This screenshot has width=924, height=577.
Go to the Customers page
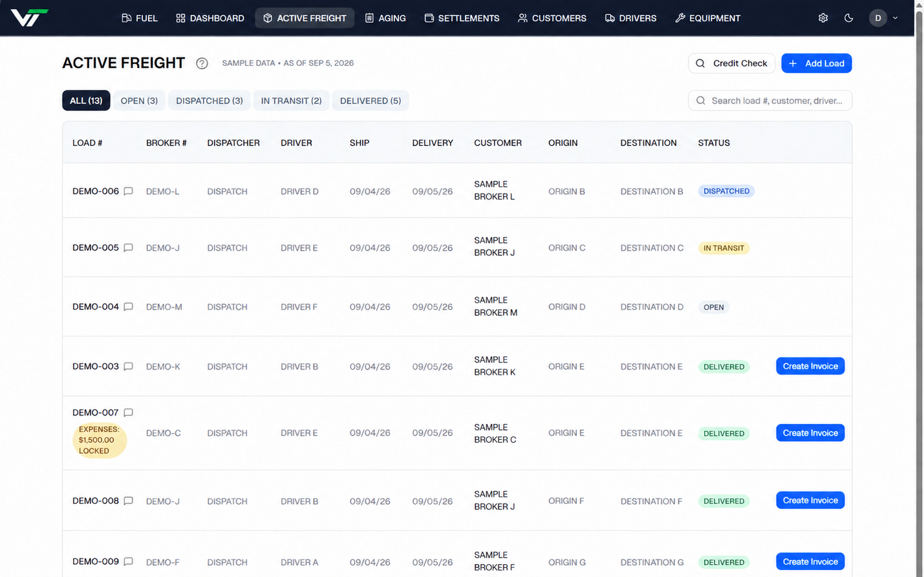(552, 18)
